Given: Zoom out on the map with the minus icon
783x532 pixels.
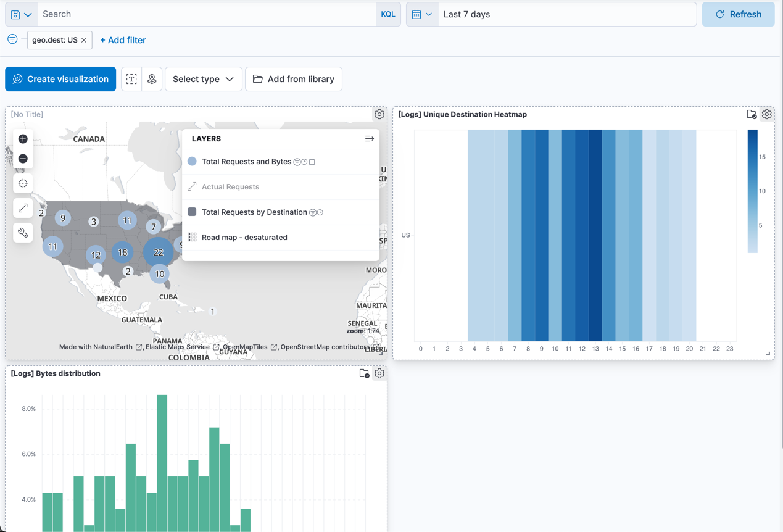Looking at the screenshot, I should tap(23, 159).
